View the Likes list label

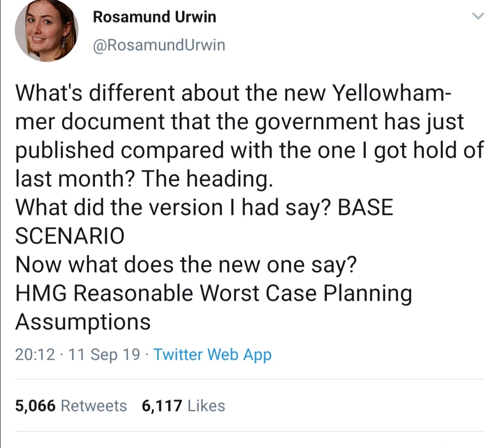(207, 406)
